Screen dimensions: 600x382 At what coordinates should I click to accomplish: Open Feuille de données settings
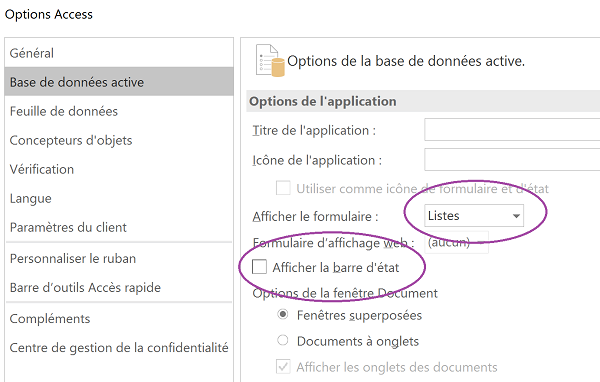[119, 111]
